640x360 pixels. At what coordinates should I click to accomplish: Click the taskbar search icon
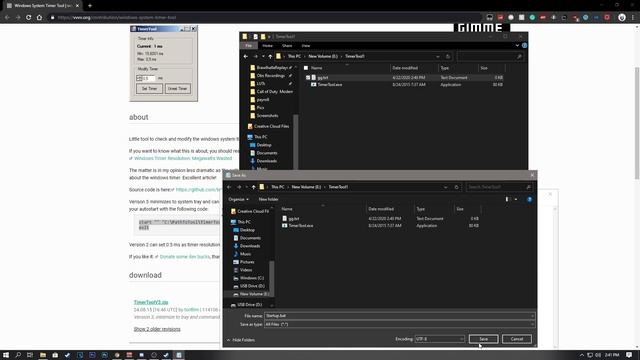tap(18, 355)
